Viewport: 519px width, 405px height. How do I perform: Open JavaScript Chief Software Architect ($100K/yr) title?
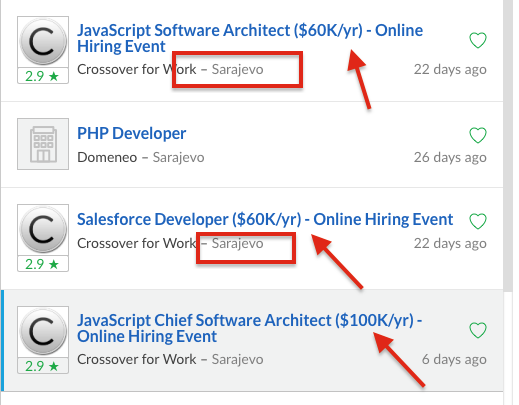pos(250,328)
